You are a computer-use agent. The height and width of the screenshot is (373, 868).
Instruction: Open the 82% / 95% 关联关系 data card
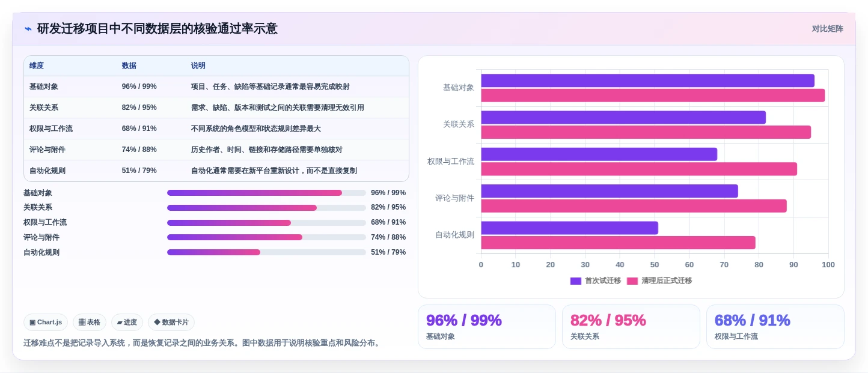pyautogui.click(x=631, y=327)
